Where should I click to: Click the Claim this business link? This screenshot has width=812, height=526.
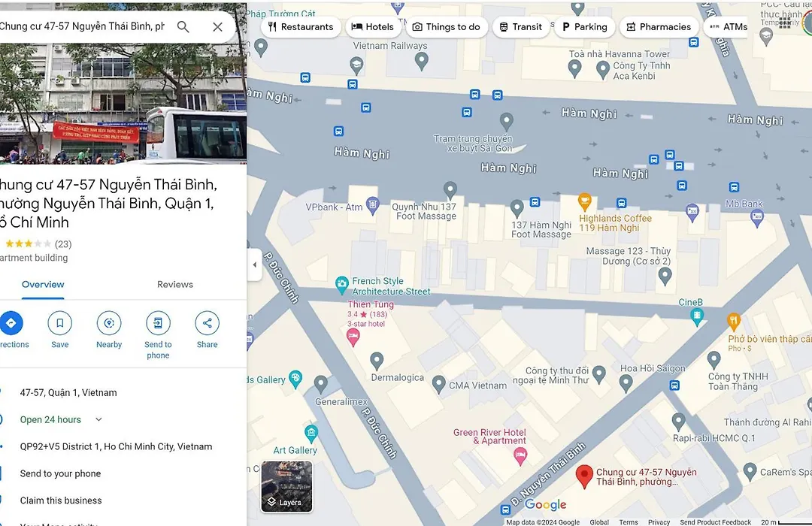(61, 500)
